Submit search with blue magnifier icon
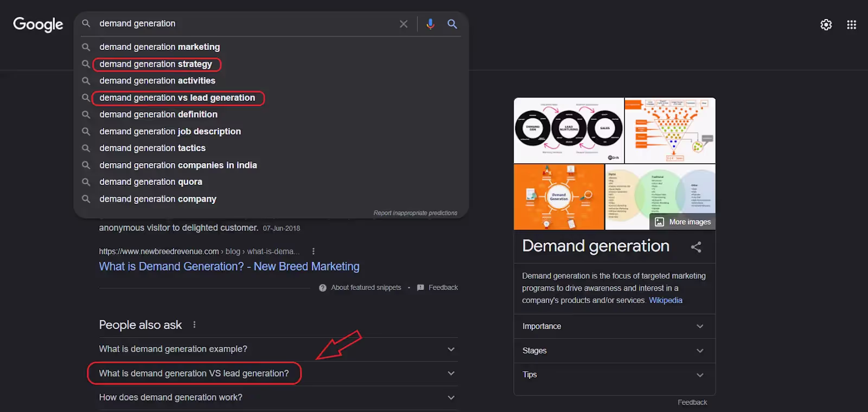The width and height of the screenshot is (868, 412). pyautogui.click(x=452, y=24)
